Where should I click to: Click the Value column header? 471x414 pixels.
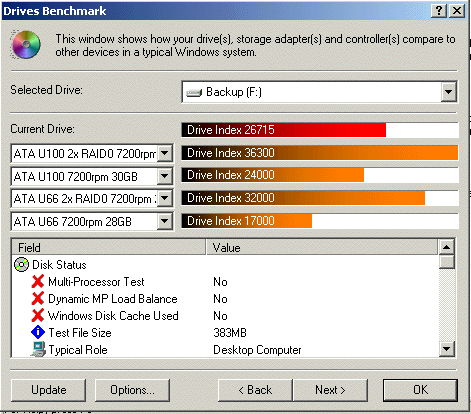[x=322, y=248]
